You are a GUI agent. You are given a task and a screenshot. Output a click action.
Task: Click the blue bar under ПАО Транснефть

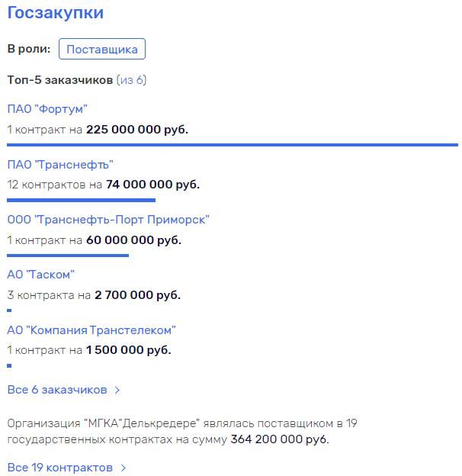82,200
